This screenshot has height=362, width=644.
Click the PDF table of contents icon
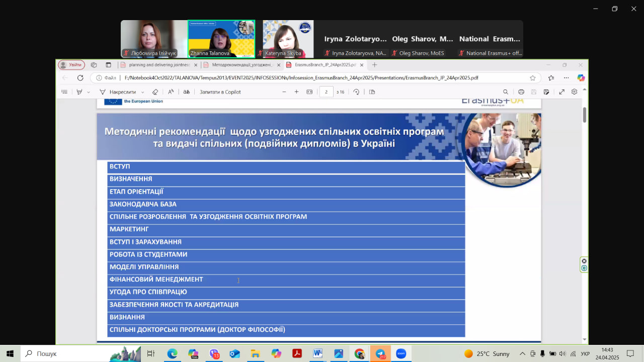(64, 92)
